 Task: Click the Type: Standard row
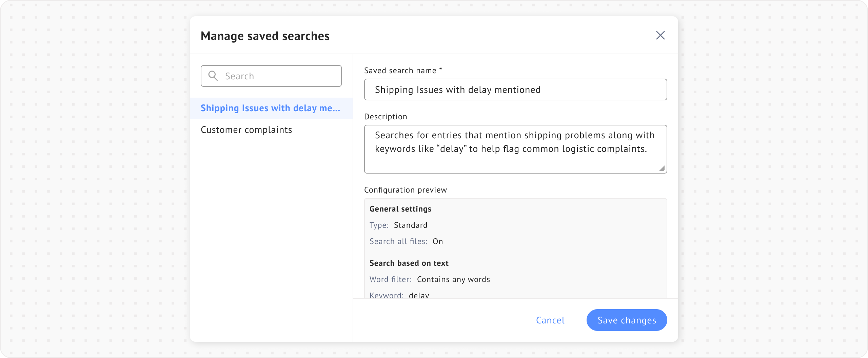pyautogui.click(x=398, y=225)
